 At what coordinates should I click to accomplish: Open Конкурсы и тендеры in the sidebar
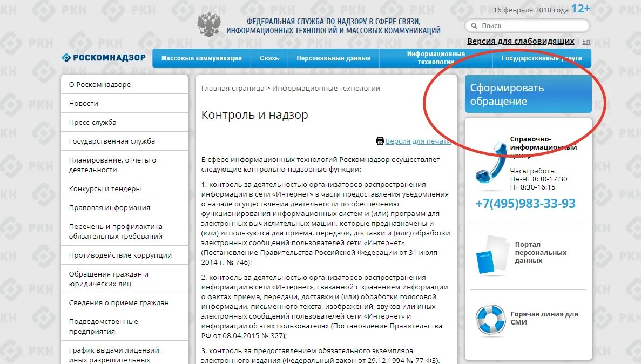click(x=124, y=188)
